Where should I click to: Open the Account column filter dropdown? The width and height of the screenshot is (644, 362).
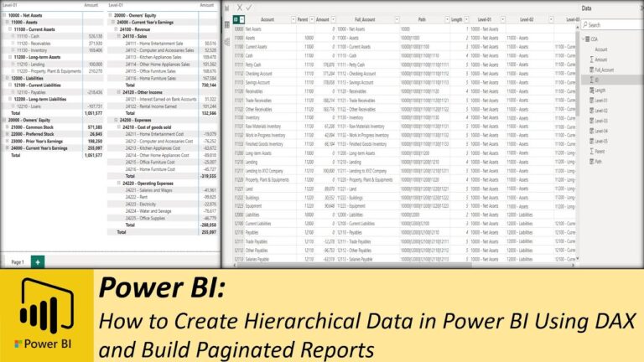click(x=293, y=19)
